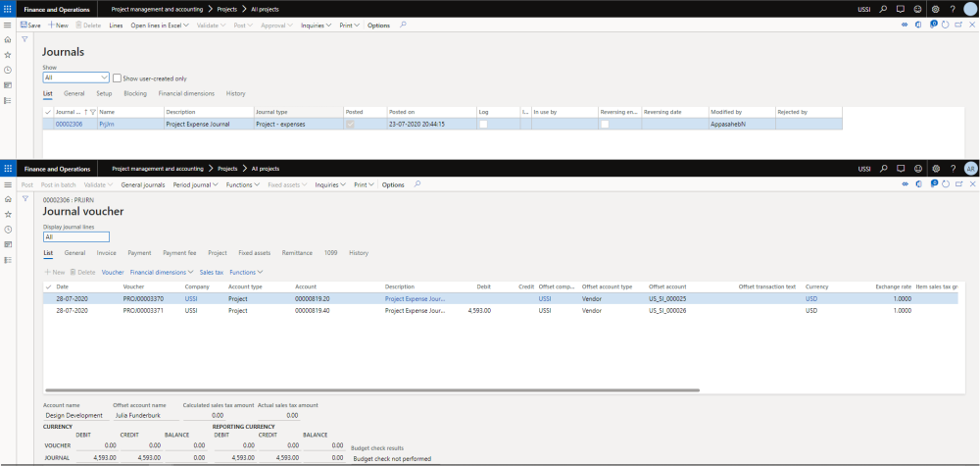Screen dimensions: 980x466
Task: Toggle select-all checkmark in voucher lines grid header
Action: click(48, 286)
